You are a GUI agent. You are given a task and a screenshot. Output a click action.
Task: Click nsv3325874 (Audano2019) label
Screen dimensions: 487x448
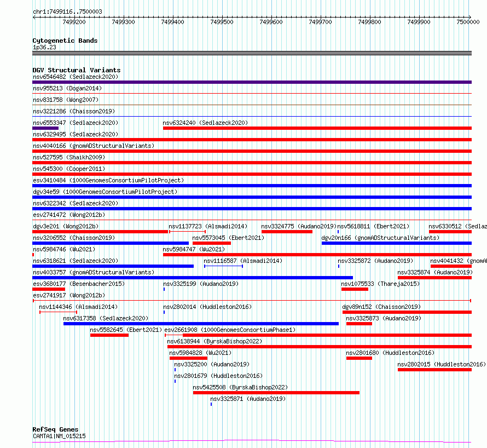(x=435, y=272)
